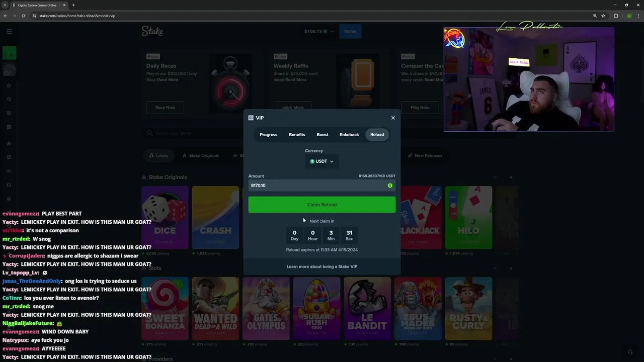The width and height of the screenshot is (644, 362).
Task: Open the Chrome three-dot menu
Action: [x=638, y=16]
